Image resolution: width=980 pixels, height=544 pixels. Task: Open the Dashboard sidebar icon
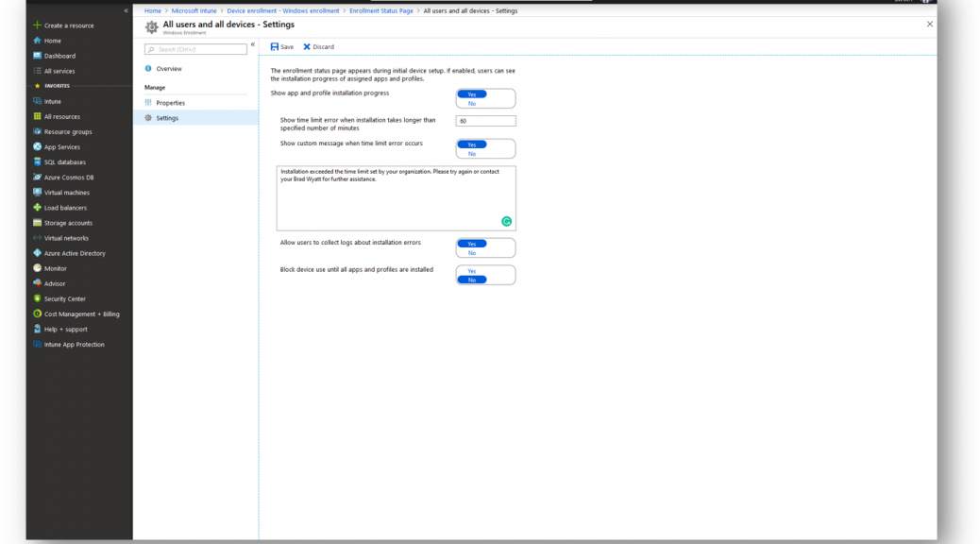click(x=37, y=56)
